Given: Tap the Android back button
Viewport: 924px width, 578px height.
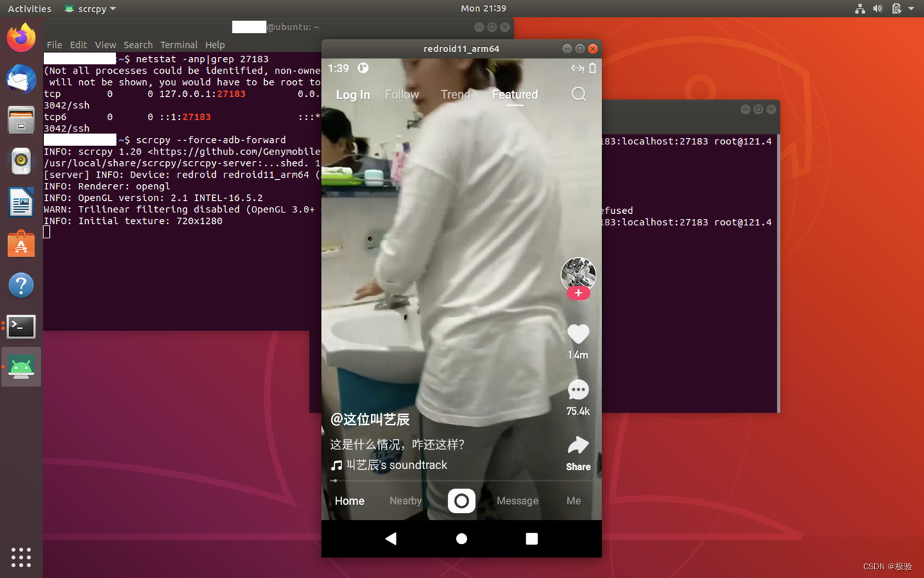Looking at the screenshot, I should [391, 538].
